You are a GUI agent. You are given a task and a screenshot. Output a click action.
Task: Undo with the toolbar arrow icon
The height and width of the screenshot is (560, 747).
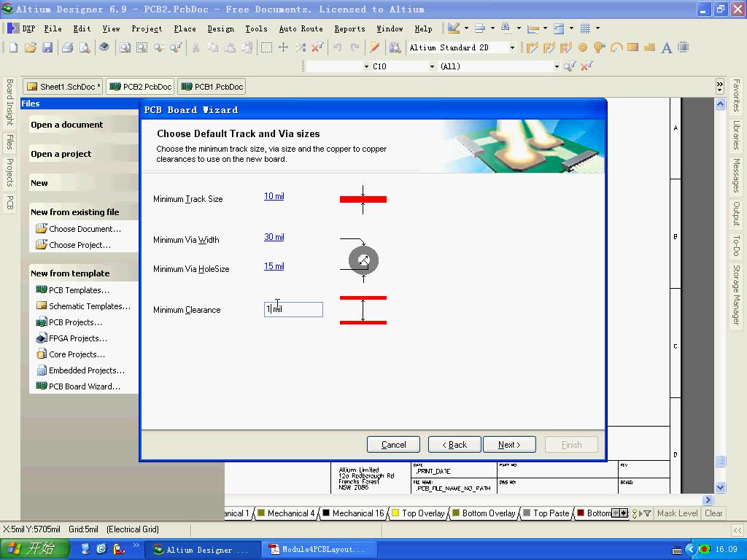(337, 47)
